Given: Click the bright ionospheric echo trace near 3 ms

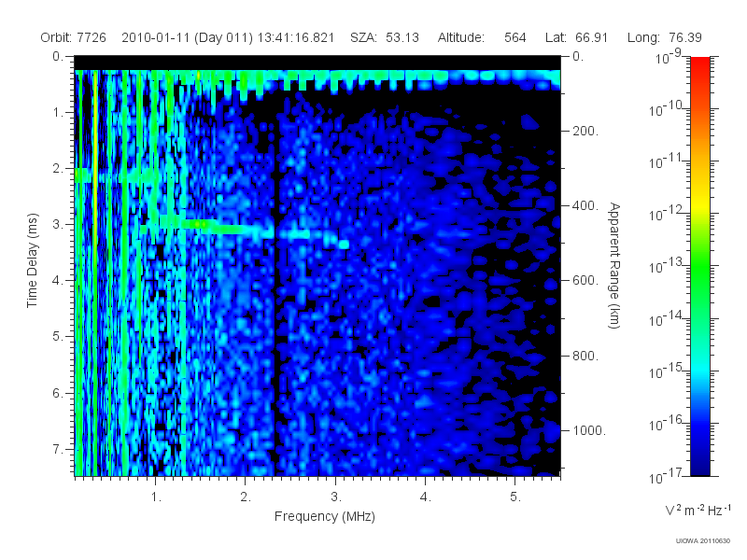Looking at the screenshot, I should point(243,231).
